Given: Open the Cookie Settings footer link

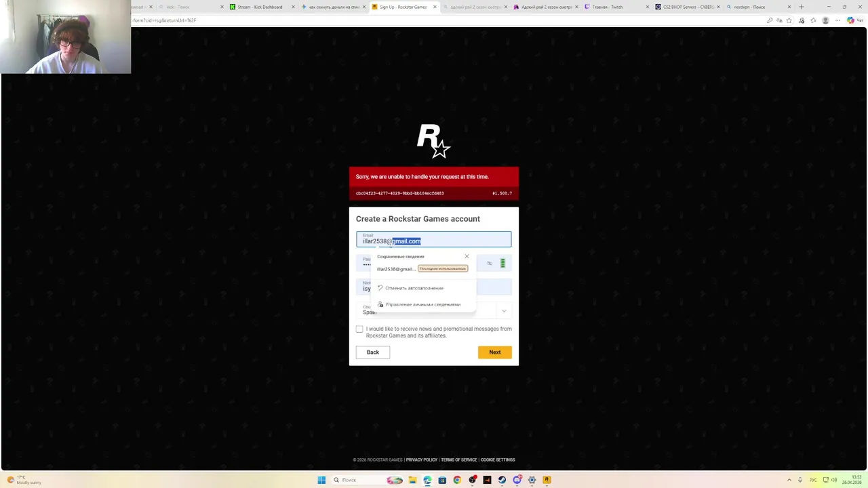Looking at the screenshot, I should [x=498, y=460].
